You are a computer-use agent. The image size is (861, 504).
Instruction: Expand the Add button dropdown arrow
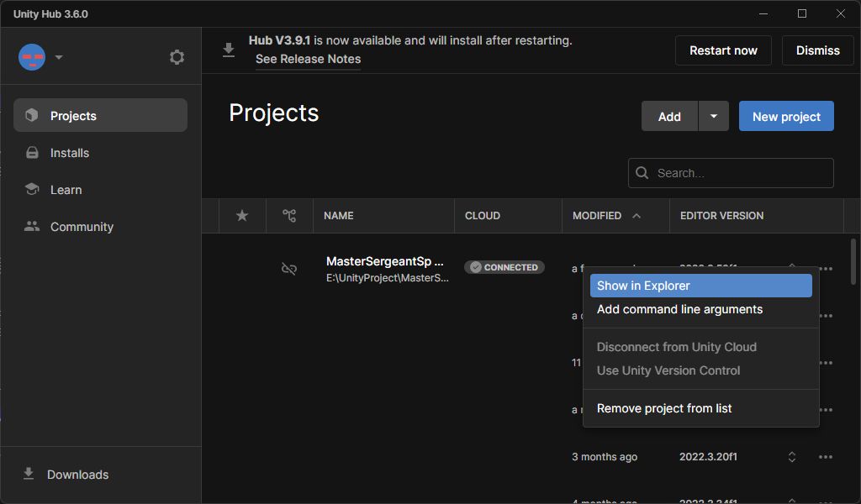pyautogui.click(x=714, y=116)
